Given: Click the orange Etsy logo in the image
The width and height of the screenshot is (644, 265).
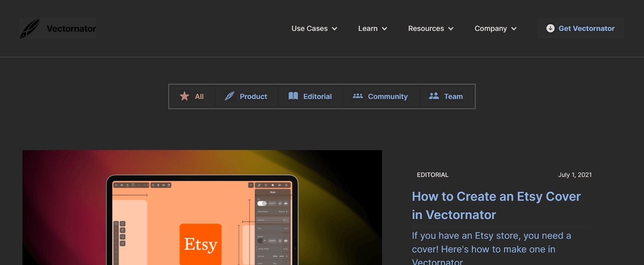Looking at the screenshot, I should pos(200,244).
